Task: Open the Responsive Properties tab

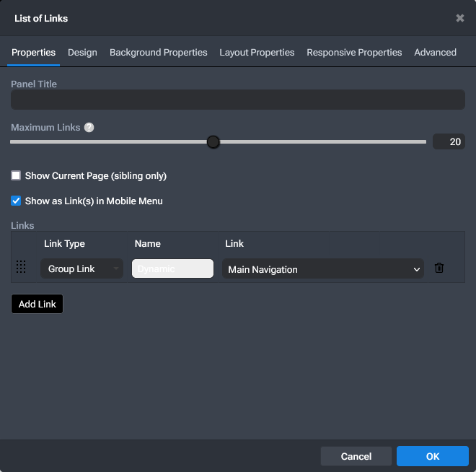Action: [354, 53]
